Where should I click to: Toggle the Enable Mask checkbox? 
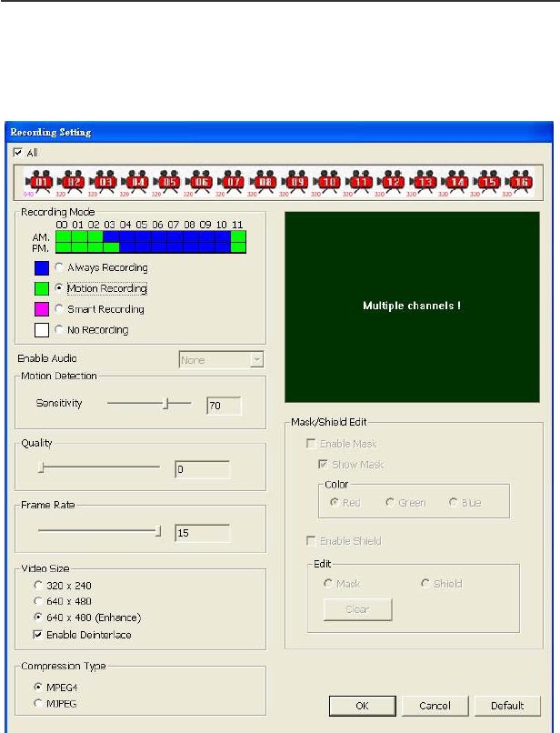point(311,443)
